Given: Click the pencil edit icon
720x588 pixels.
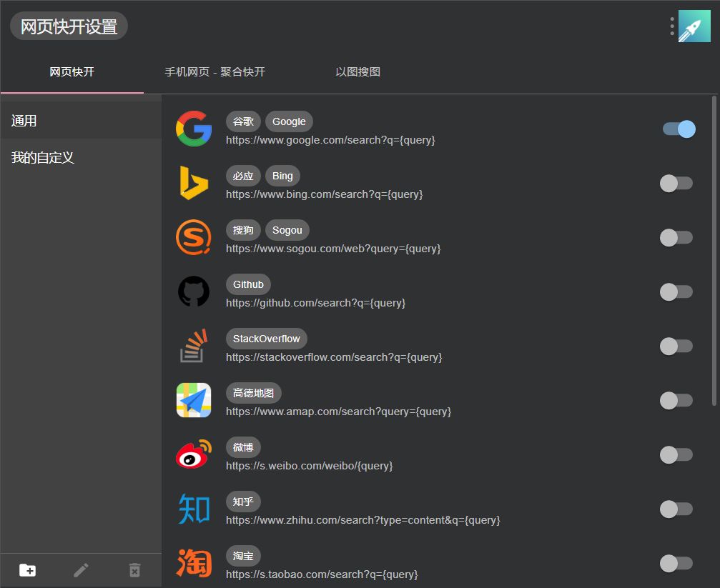Looking at the screenshot, I should [x=82, y=570].
